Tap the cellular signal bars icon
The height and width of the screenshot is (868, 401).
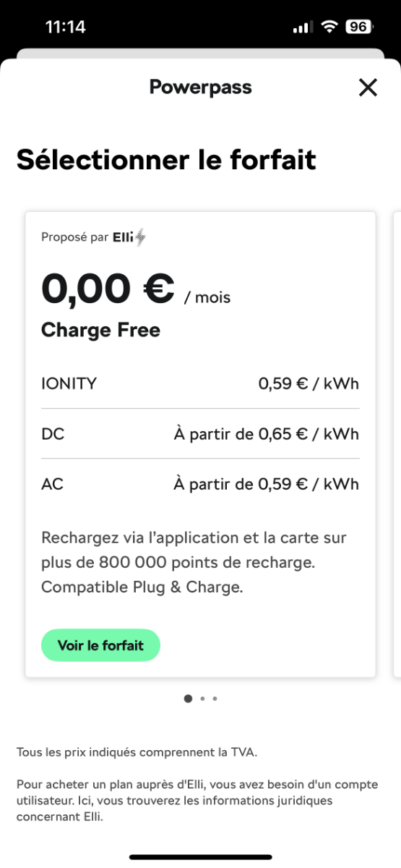pyautogui.click(x=303, y=27)
